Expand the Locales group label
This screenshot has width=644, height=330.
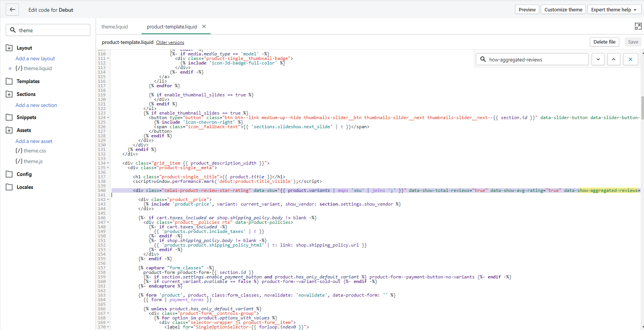[25, 187]
